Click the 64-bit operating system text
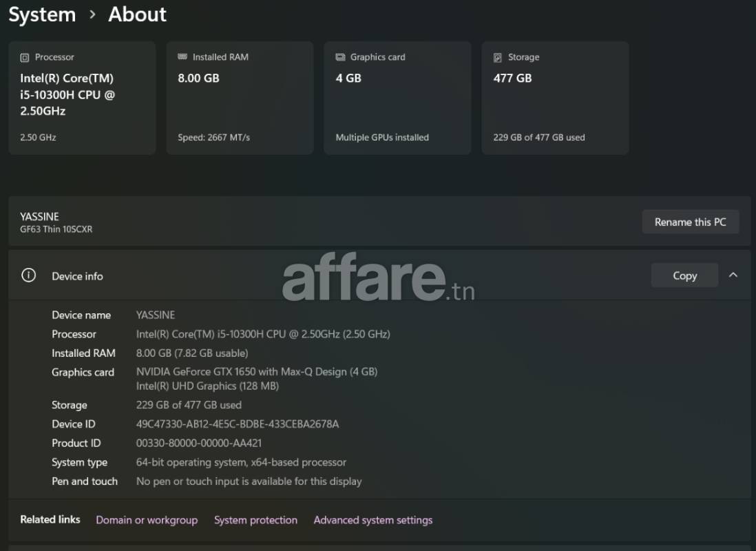The width and height of the screenshot is (756, 551). pos(241,462)
